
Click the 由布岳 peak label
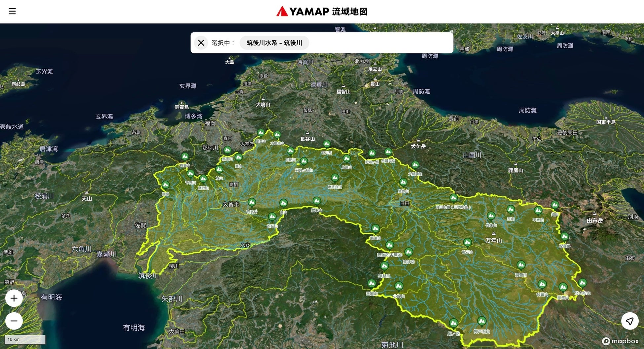595,220
